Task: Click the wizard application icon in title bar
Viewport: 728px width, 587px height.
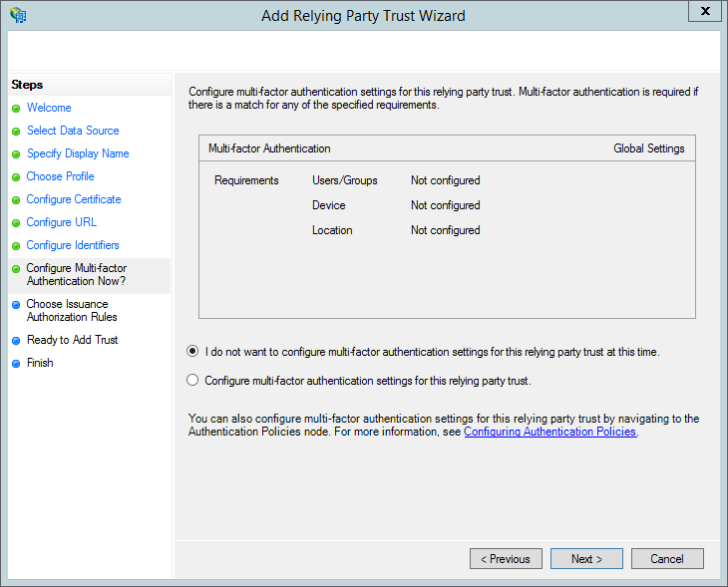Action: (x=18, y=15)
